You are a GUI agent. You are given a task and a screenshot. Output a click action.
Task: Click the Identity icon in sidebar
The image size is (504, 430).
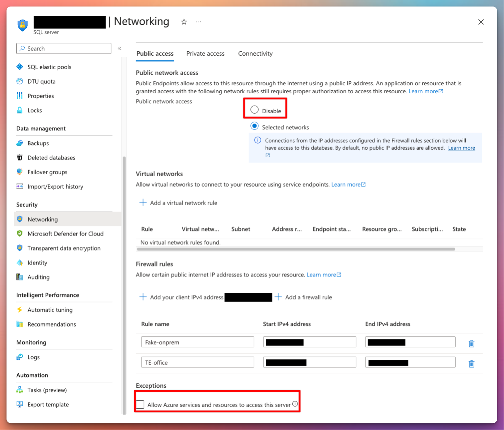[x=20, y=263]
